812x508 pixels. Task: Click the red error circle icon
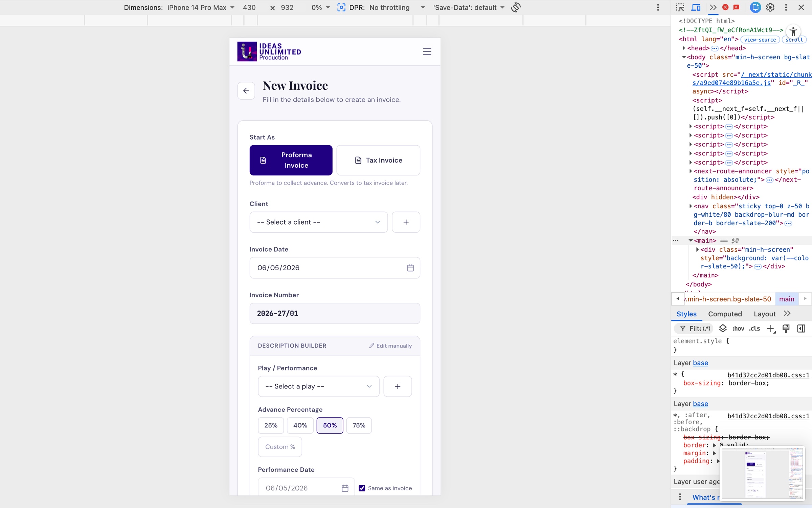click(x=725, y=7)
